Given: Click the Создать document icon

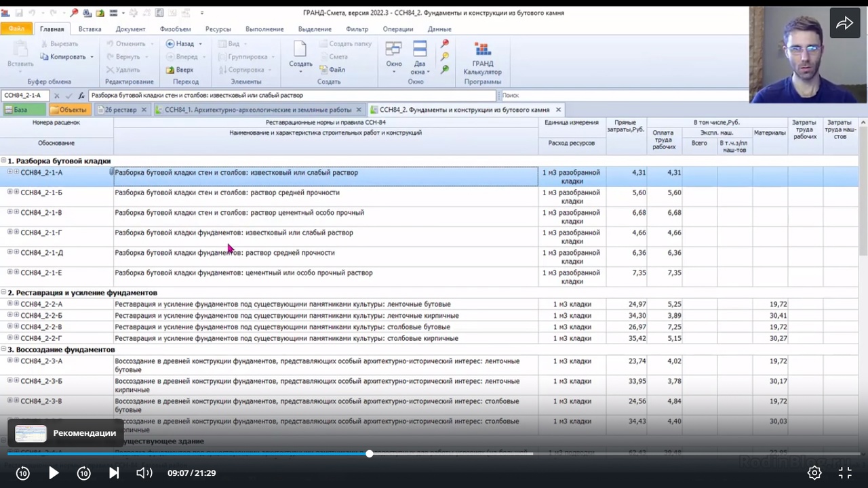Looking at the screenshot, I should click(x=300, y=54).
